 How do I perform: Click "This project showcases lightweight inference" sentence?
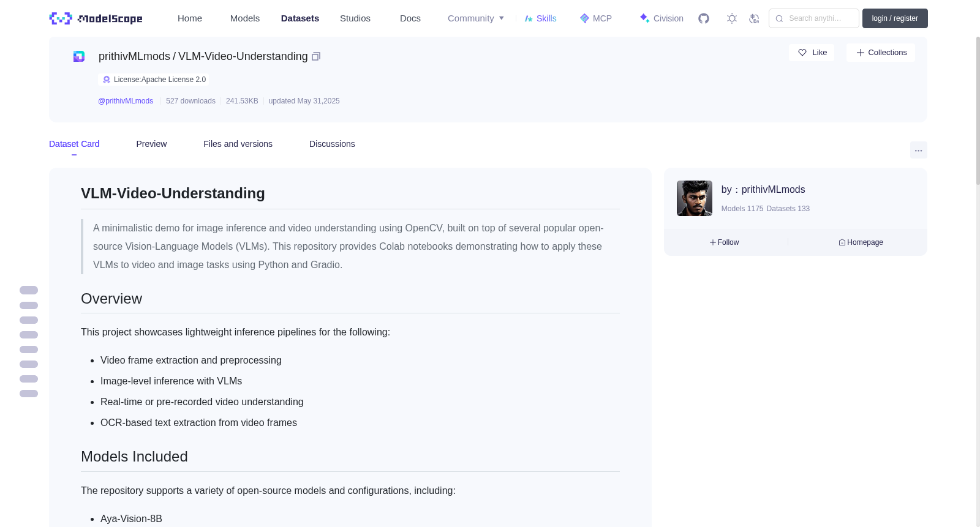(235, 332)
